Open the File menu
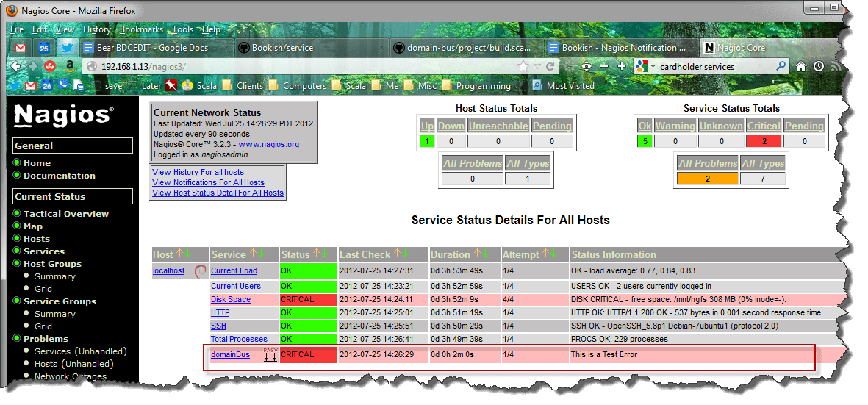 pyautogui.click(x=17, y=29)
